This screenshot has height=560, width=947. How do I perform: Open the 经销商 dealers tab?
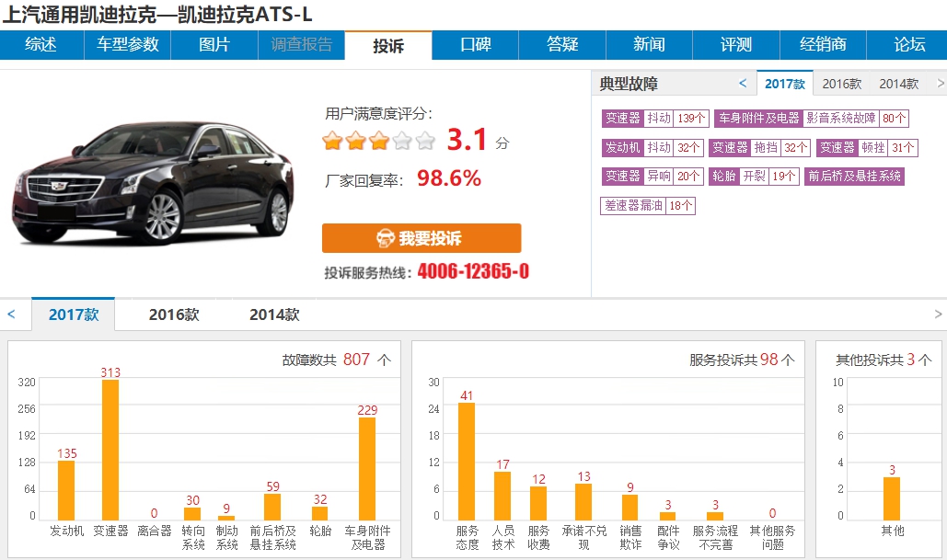[x=823, y=45]
